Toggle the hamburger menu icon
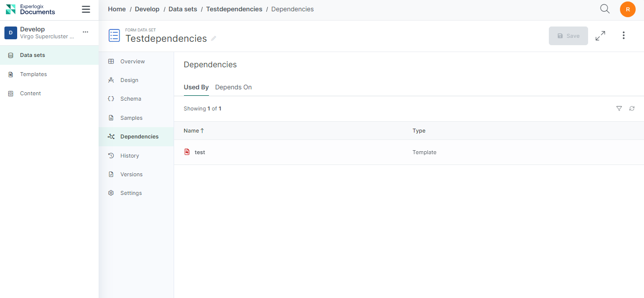The width and height of the screenshot is (644, 298). (x=86, y=9)
